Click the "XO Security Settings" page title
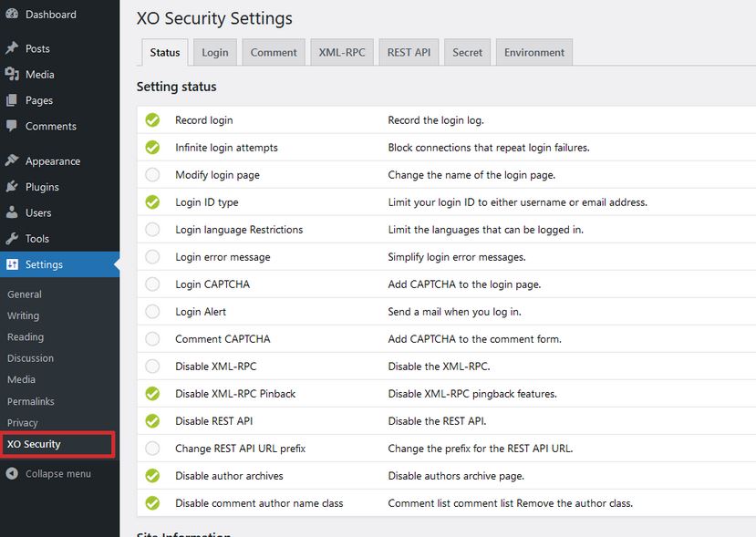756x537 pixels. click(214, 18)
